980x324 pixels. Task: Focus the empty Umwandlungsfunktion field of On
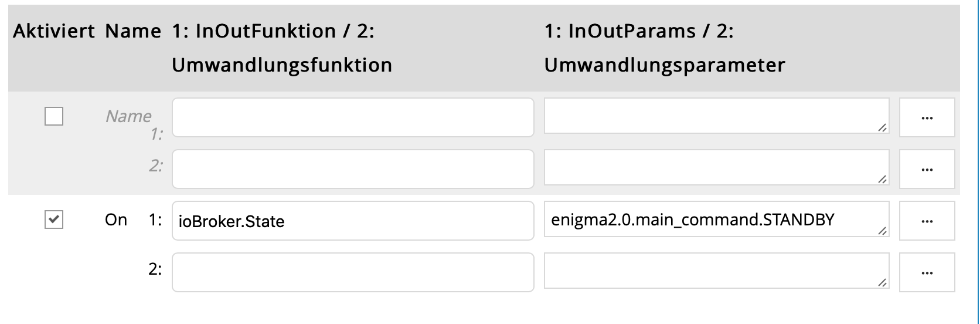[x=353, y=272]
